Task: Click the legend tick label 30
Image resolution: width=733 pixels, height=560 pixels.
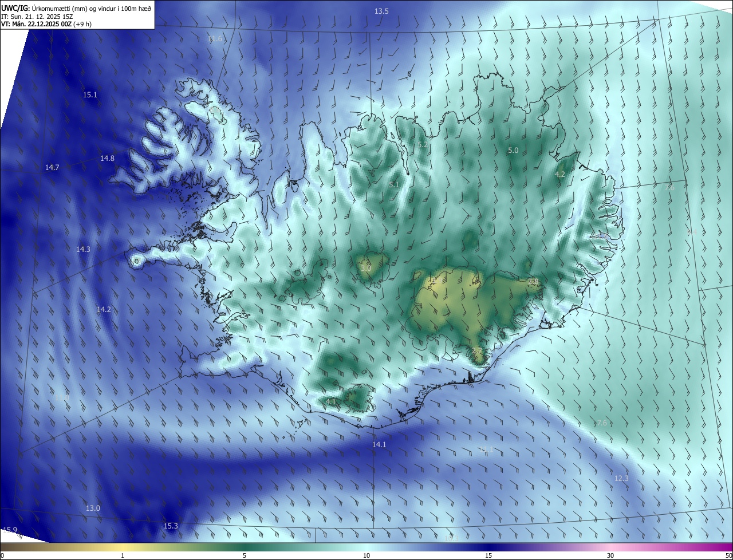Action: point(610,556)
